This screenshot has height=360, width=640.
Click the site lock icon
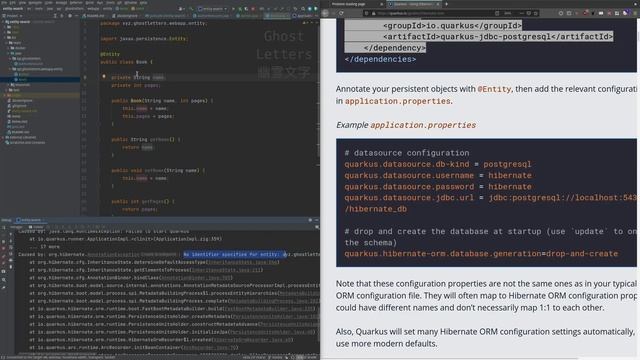(373, 13)
